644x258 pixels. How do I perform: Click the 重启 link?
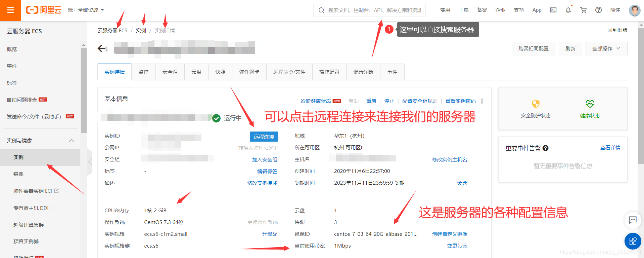pos(371,101)
